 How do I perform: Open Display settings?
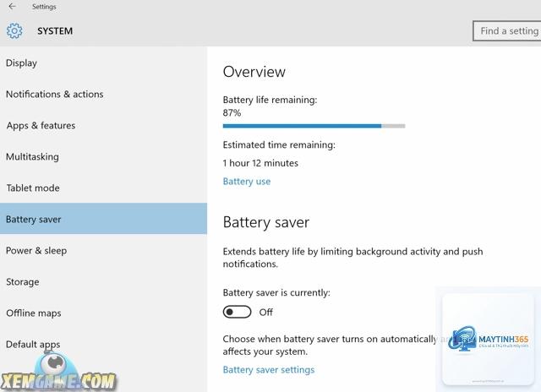point(103,63)
